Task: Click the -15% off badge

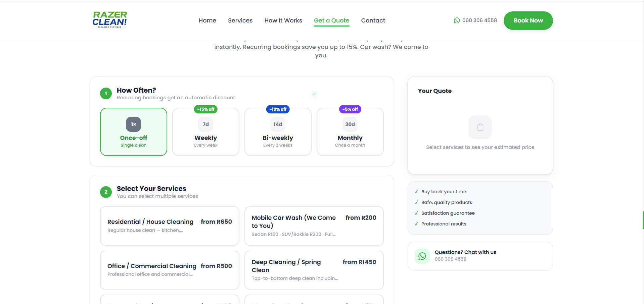Action: [206, 109]
